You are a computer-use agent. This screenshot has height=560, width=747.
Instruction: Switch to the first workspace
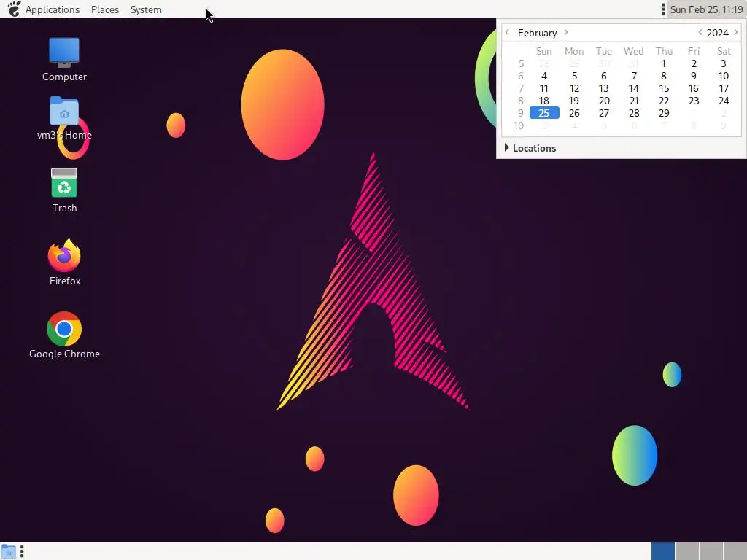coord(662,551)
